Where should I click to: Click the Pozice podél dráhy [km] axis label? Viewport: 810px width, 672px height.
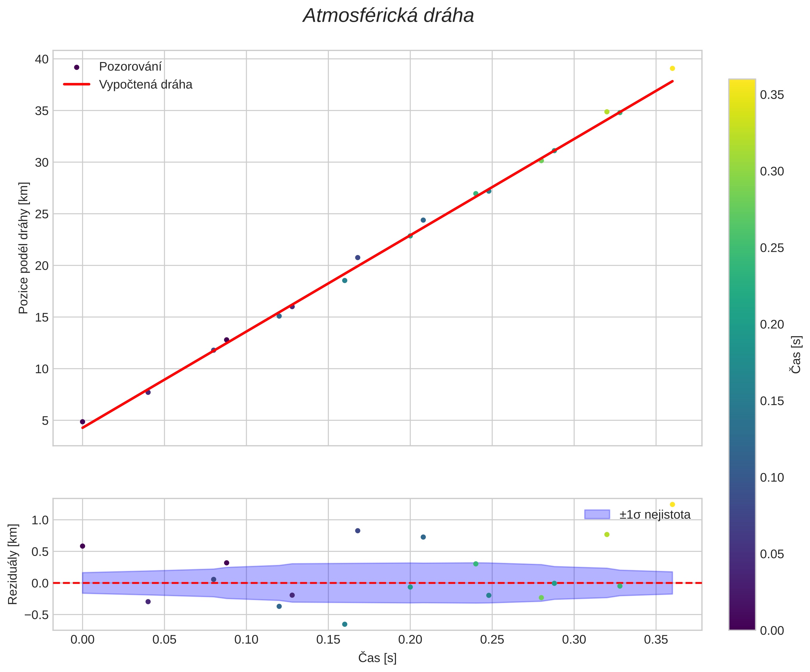coord(24,248)
